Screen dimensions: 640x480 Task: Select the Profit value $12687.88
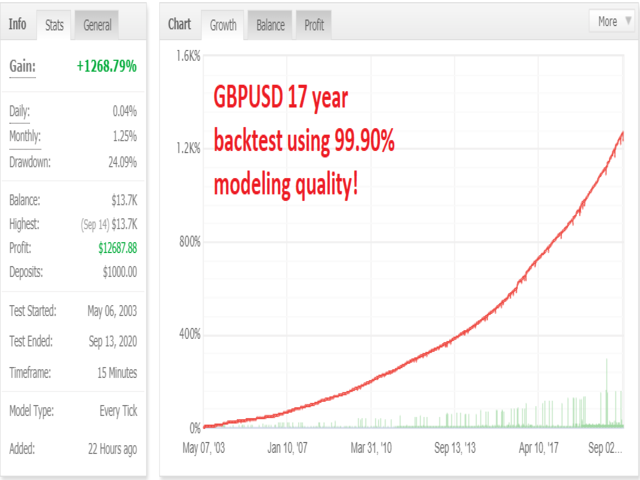coord(118,248)
